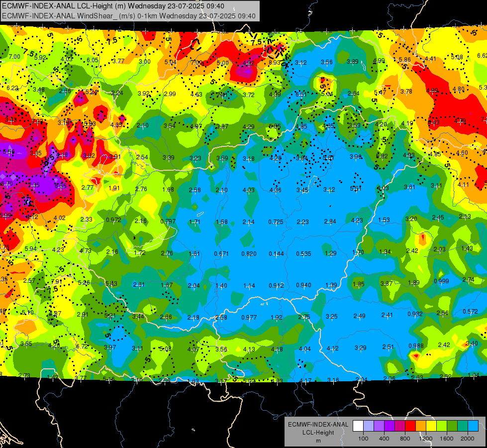Click the wind shear value 0.725
This screenshot has height=448, width=487.
pos(276,222)
